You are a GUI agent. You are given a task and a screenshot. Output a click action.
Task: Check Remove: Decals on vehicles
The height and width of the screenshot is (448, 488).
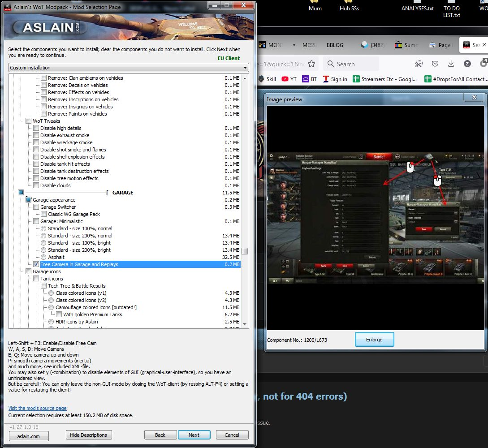pos(44,85)
